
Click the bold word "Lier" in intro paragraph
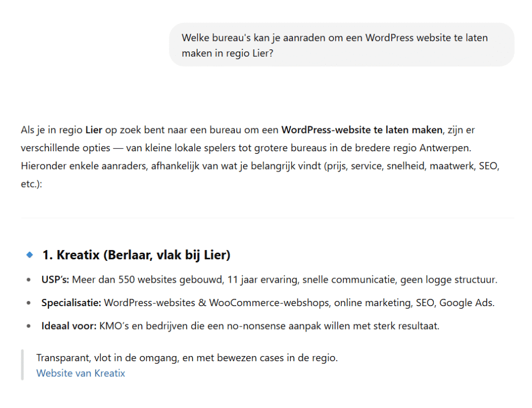click(94, 129)
